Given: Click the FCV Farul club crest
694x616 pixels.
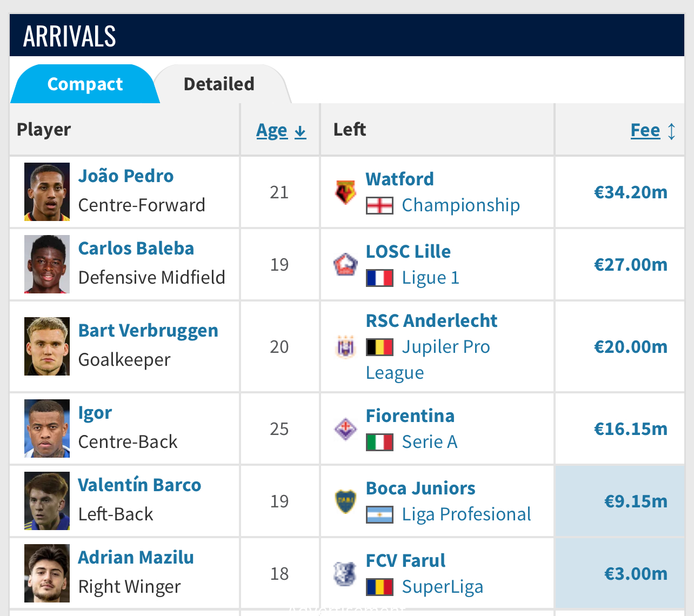Looking at the screenshot, I should pyautogui.click(x=345, y=574).
